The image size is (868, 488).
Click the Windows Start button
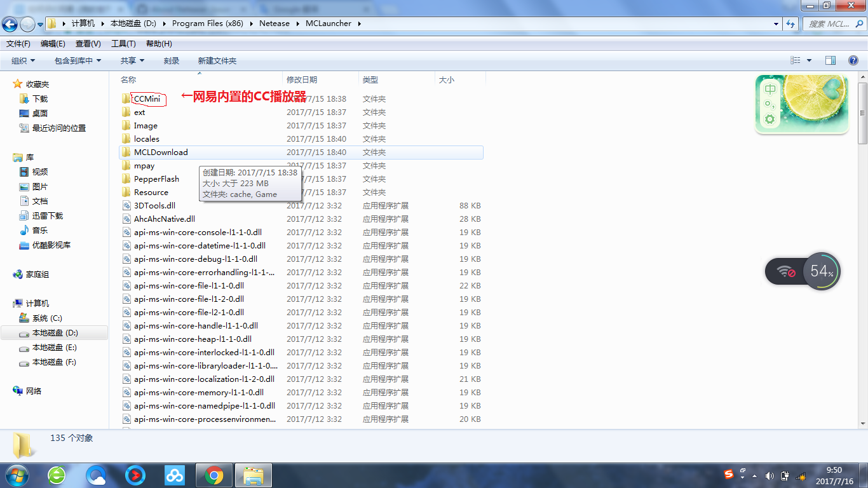click(x=16, y=475)
